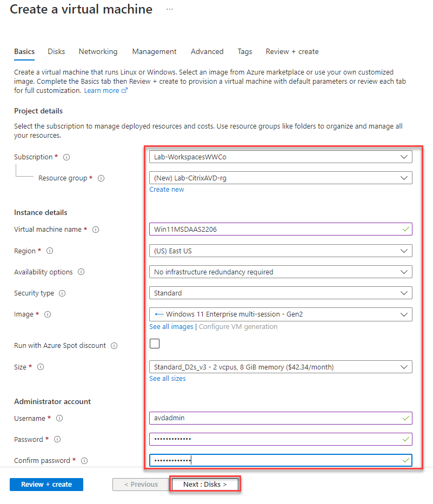Click info icon next to Subscription label
The height and width of the screenshot is (504, 433).
(x=66, y=157)
